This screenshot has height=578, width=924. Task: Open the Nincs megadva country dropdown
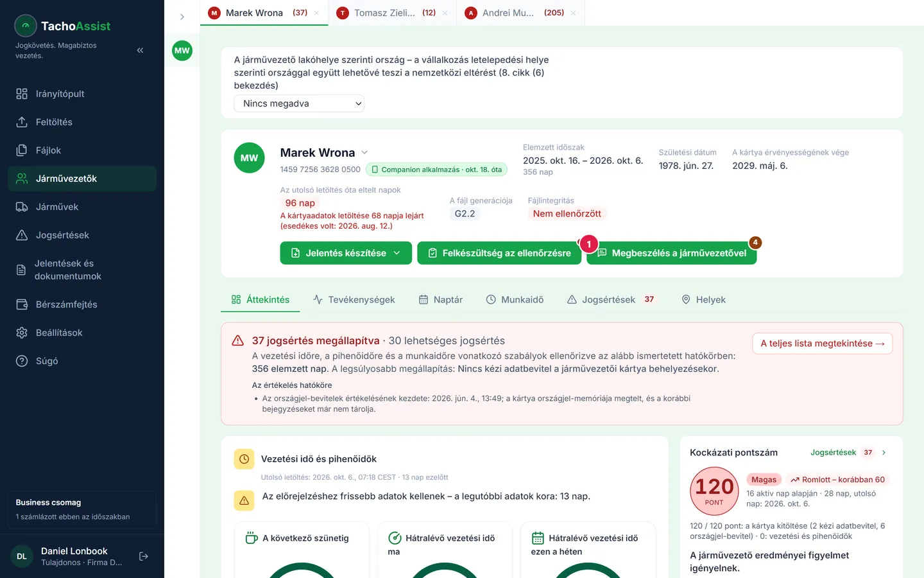(x=299, y=103)
